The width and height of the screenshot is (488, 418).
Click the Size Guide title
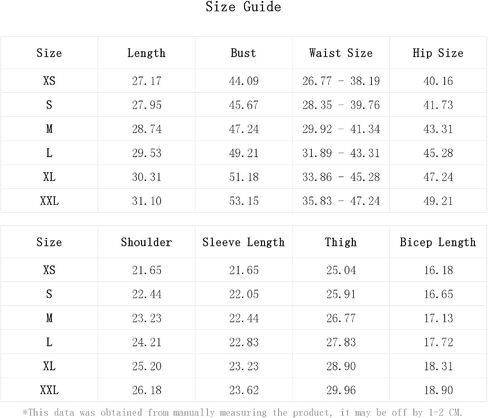click(x=243, y=7)
